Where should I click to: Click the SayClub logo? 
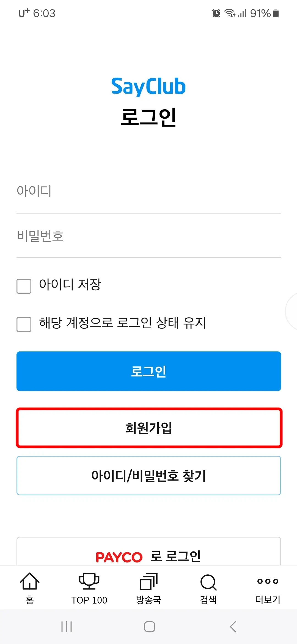click(x=148, y=86)
